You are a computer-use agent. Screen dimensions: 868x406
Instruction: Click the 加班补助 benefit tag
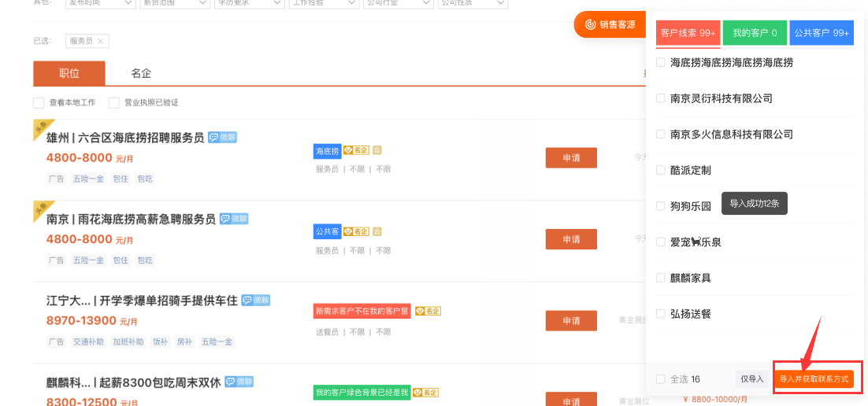click(128, 341)
